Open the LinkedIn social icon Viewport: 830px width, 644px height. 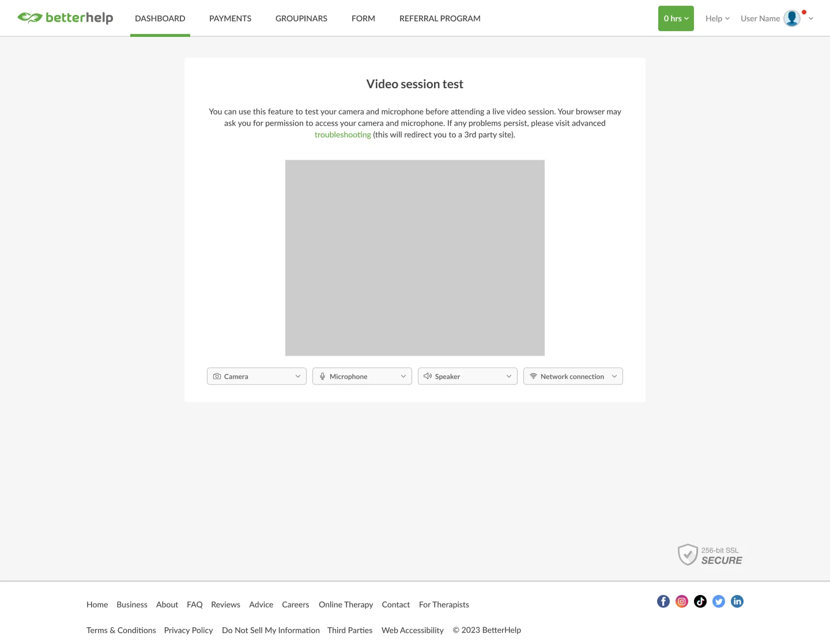point(737,601)
